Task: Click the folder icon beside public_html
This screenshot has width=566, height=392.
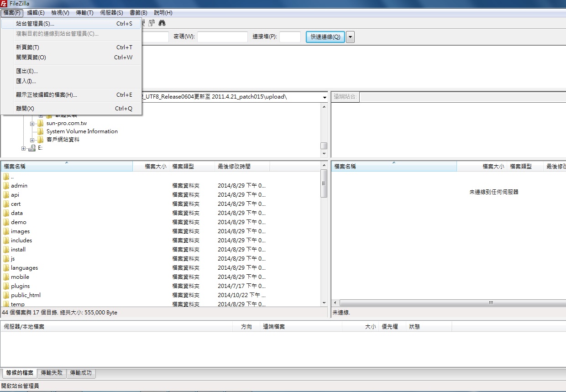Action: [x=6, y=295]
